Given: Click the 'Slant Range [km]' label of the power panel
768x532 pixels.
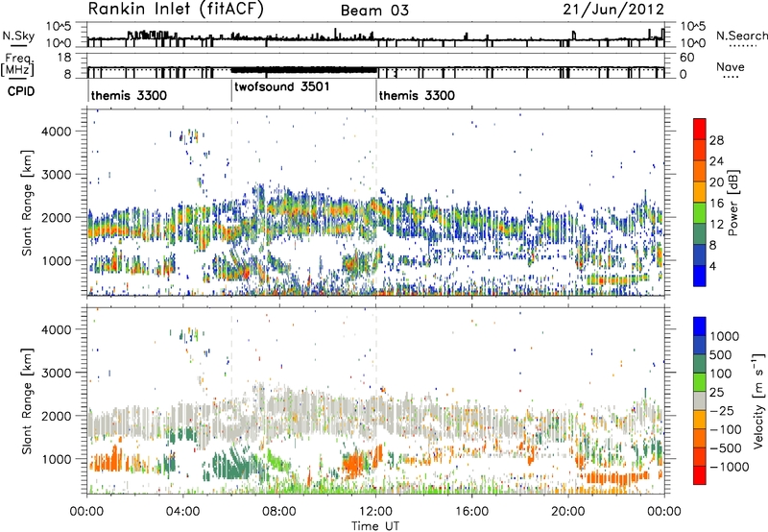Looking at the screenshot, I should click(27, 203).
